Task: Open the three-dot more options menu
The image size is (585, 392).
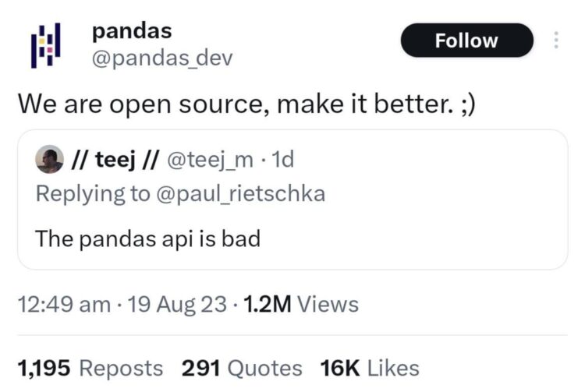Action: (555, 41)
